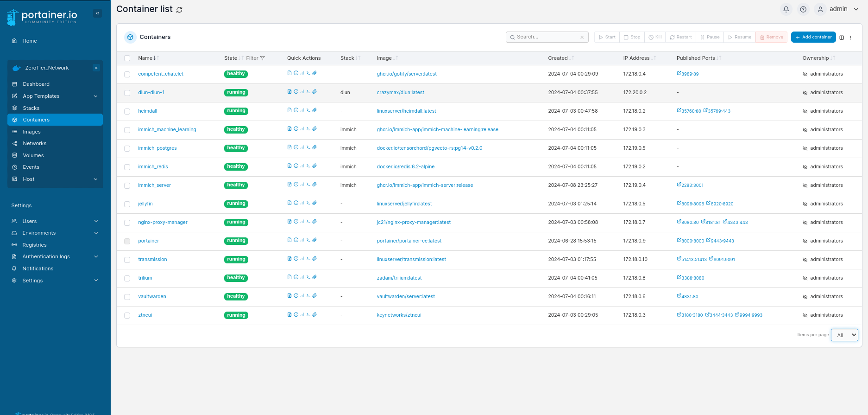Viewport: 868px width, 415px height.
Task: Click the Restart button in toolbar
Action: (x=681, y=37)
